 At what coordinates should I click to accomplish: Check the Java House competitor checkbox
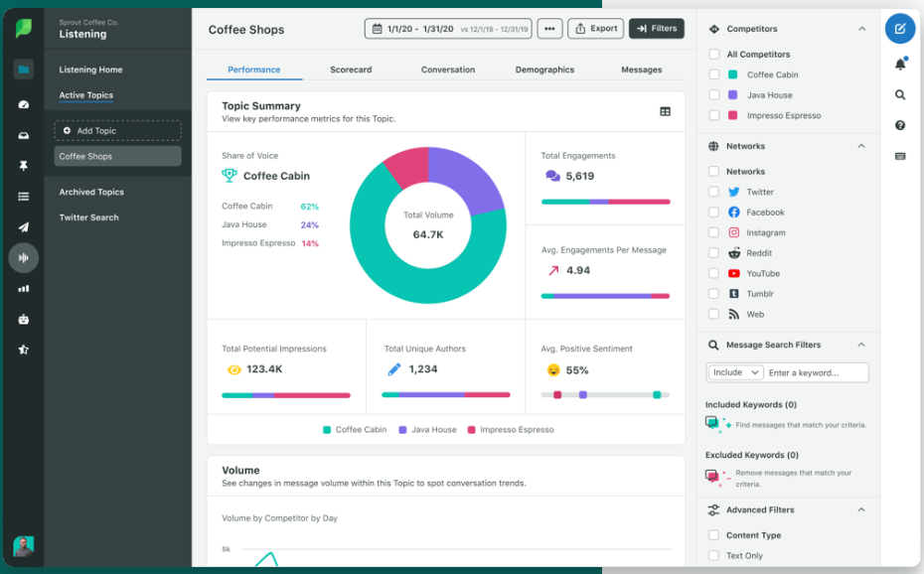(714, 94)
